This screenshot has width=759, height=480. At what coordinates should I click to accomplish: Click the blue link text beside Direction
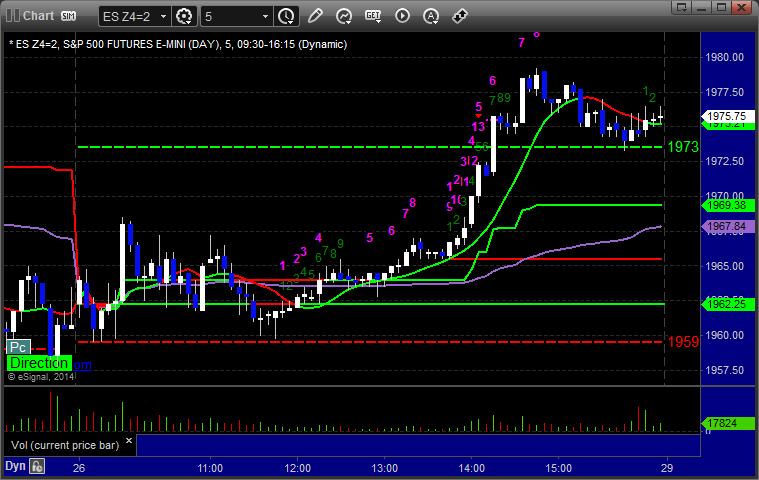coord(82,365)
